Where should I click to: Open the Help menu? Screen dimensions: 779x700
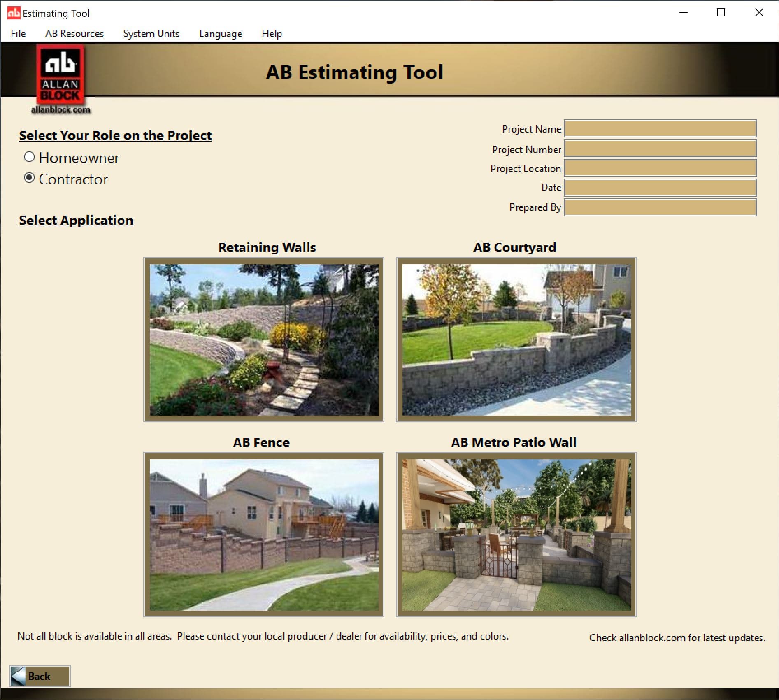272,33
